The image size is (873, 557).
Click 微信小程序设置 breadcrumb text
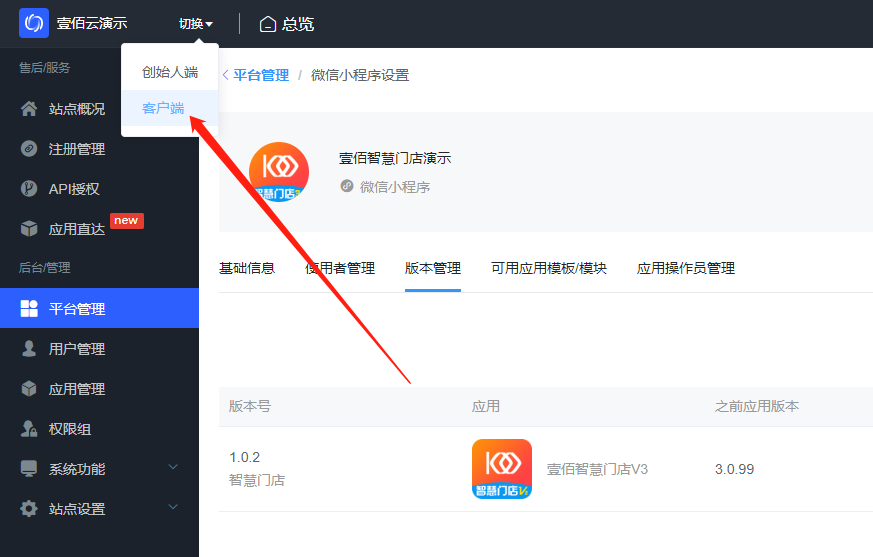(x=360, y=75)
